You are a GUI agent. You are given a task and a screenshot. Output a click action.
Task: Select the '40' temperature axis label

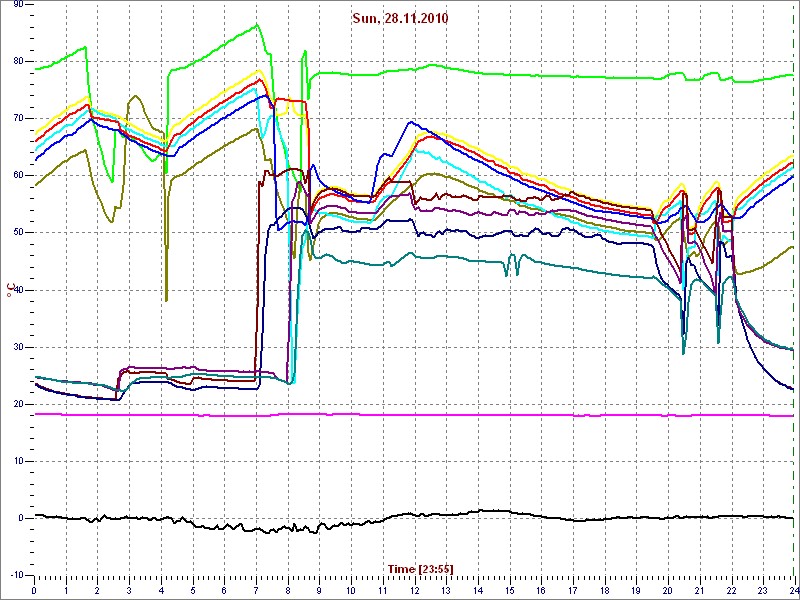(17, 290)
